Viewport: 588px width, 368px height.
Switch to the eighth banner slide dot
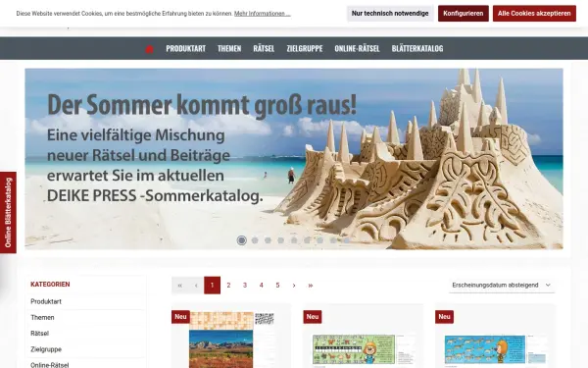333,240
